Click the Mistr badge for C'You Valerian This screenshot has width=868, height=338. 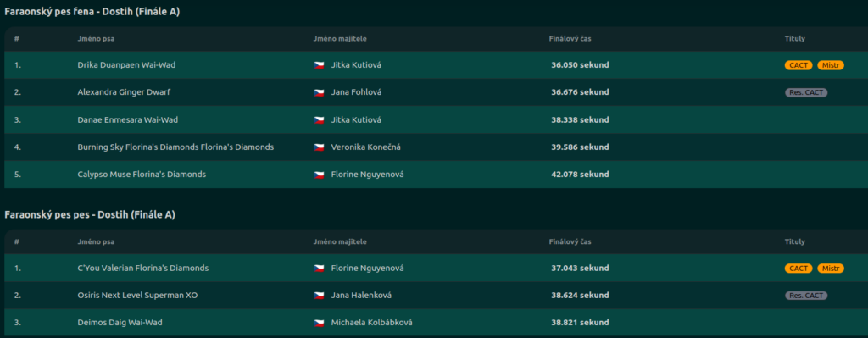tap(831, 269)
